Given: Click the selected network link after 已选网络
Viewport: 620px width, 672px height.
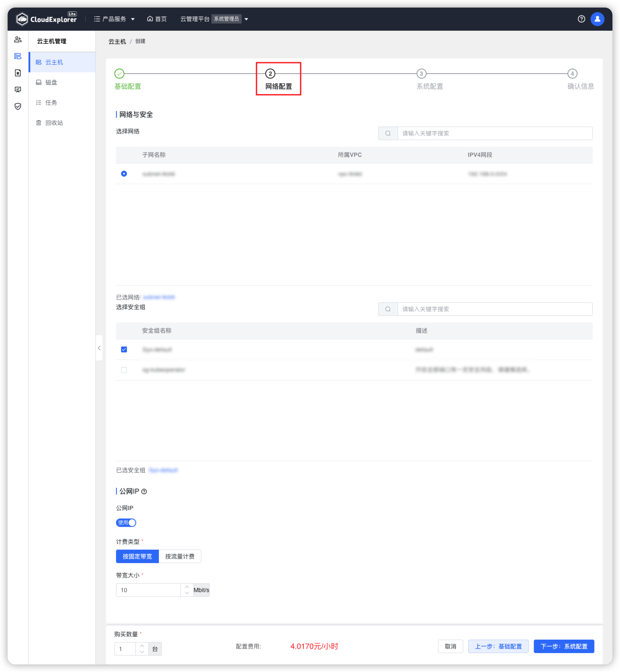Looking at the screenshot, I should coord(159,297).
